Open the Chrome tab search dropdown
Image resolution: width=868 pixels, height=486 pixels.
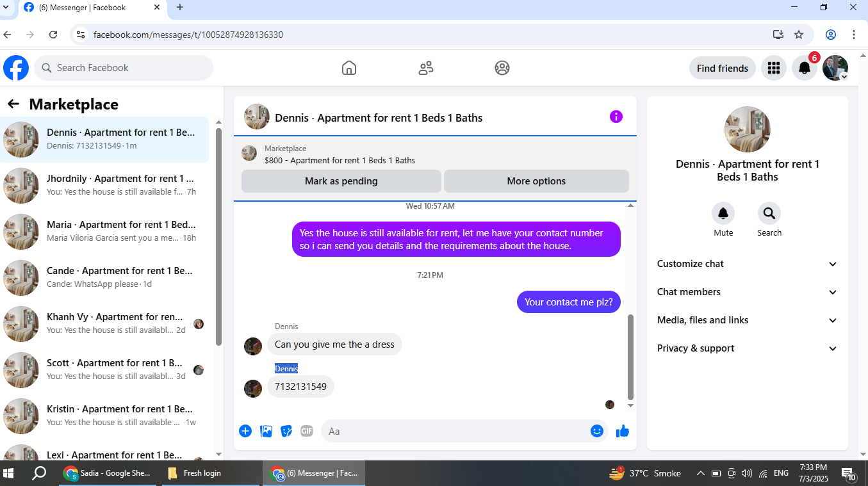[6, 8]
